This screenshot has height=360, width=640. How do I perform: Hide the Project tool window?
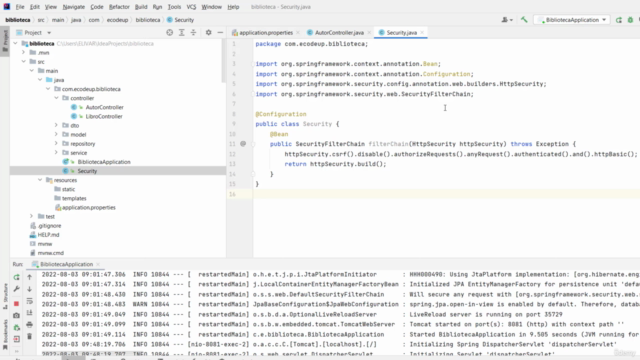click(x=220, y=32)
